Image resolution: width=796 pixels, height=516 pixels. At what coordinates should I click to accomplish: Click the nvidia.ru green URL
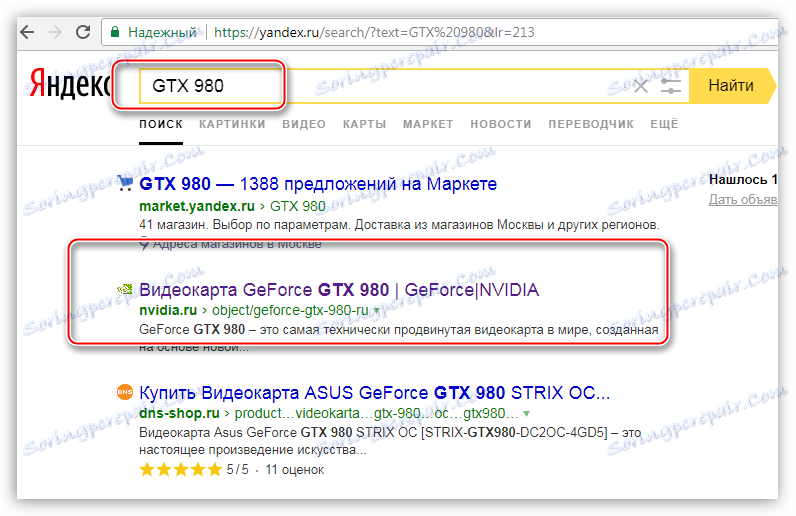[168, 310]
